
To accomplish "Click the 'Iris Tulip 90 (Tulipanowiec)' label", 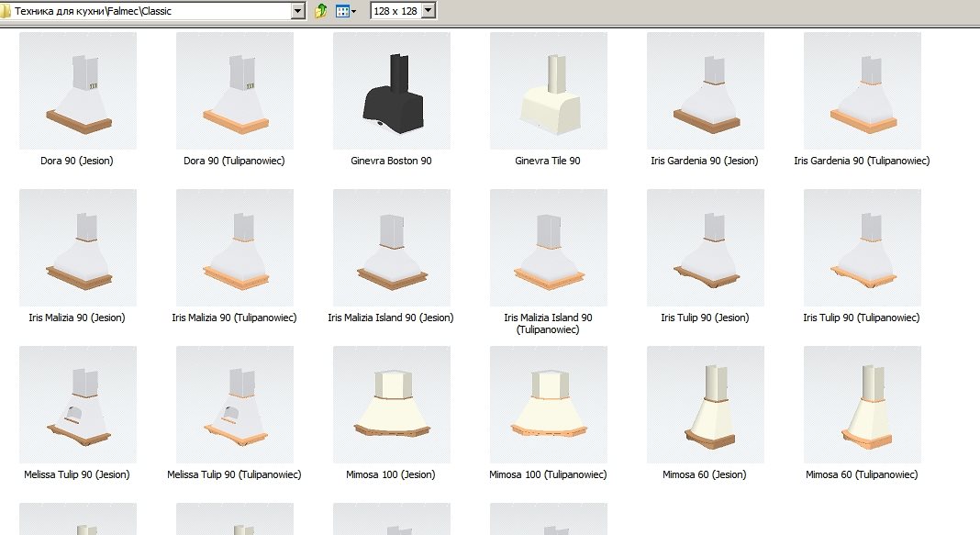I will [x=862, y=318].
